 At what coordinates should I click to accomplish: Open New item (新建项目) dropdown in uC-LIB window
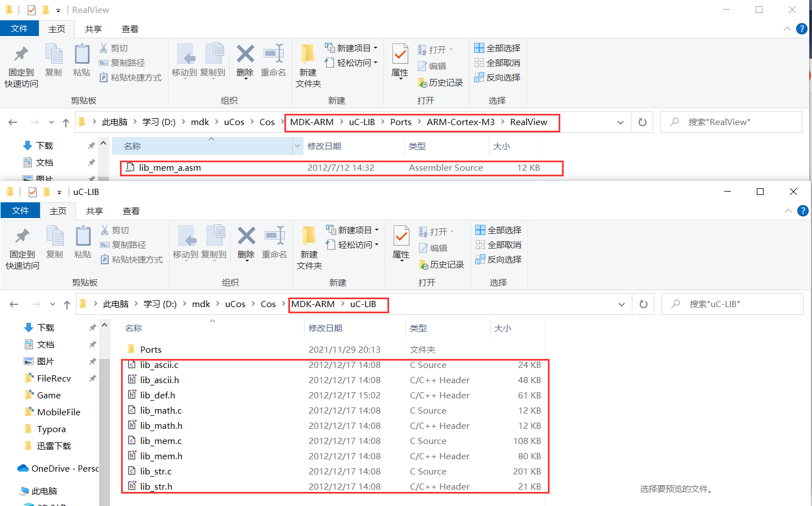click(353, 230)
